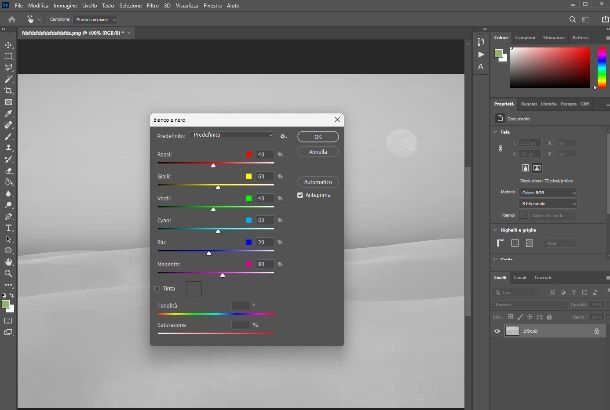The width and height of the screenshot is (610, 410).
Task: Select the Type tool
Action: coord(8,228)
